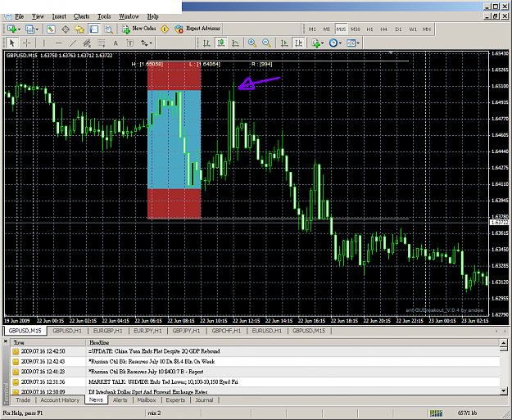Switch to the GBPCHF,H1 chart tab

click(226, 331)
